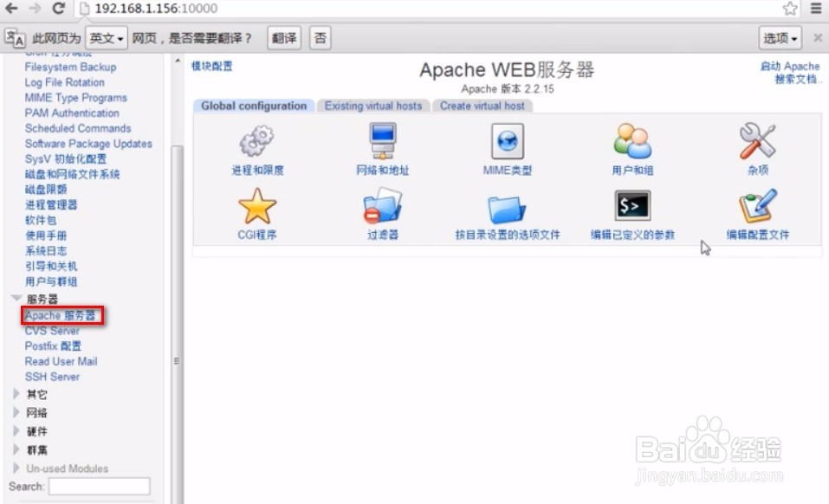
Task: Click the translate bar language icon
Action: pyautogui.click(x=14, y=38)
